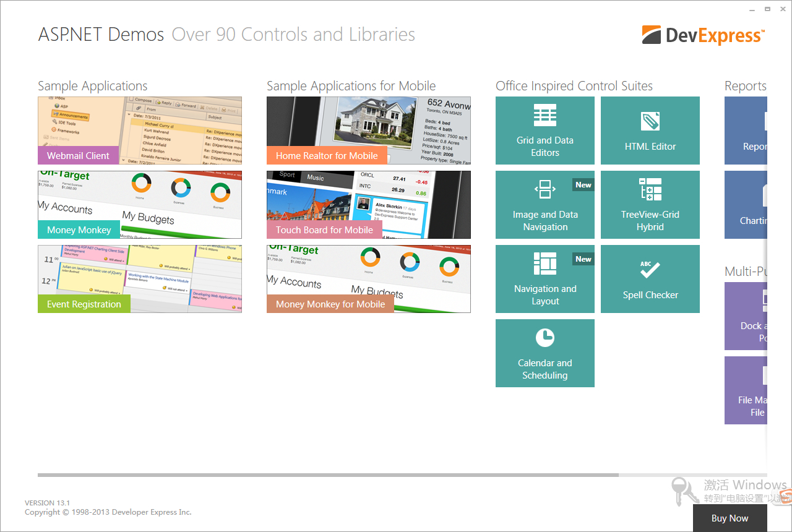Screen dimensions: 792x532
Task: Open the TreeView-Grid Hybrid tile icon
Action: click(x=650, y=189)
